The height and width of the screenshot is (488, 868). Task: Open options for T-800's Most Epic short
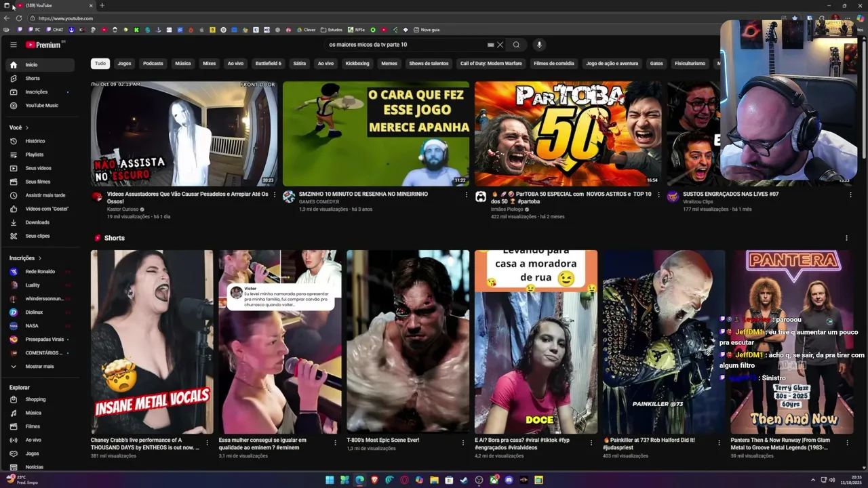click(x=463, y=443)
